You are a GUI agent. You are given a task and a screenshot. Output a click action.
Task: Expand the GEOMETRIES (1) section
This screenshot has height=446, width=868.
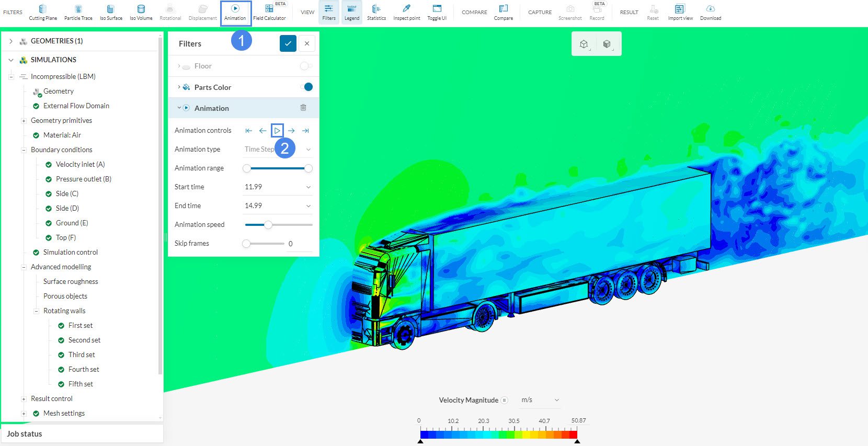[x=11, y=41]
